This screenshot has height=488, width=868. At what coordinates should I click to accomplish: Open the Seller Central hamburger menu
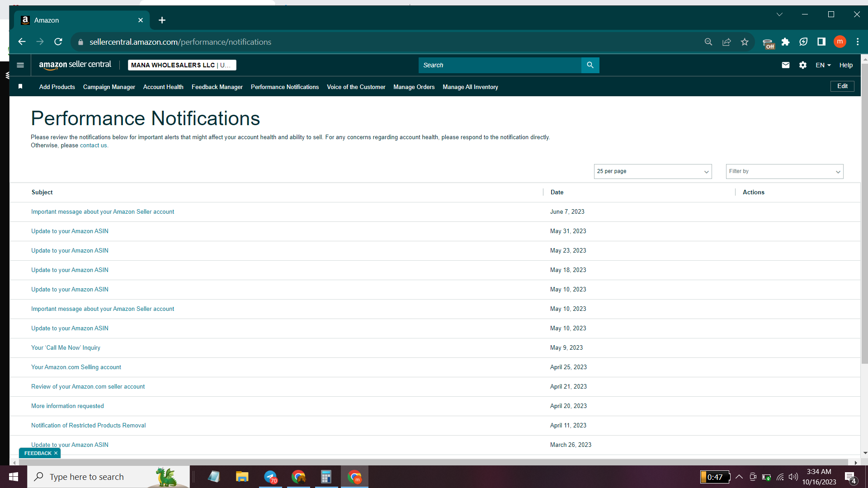pyautogui.click(x=20, y=65)
